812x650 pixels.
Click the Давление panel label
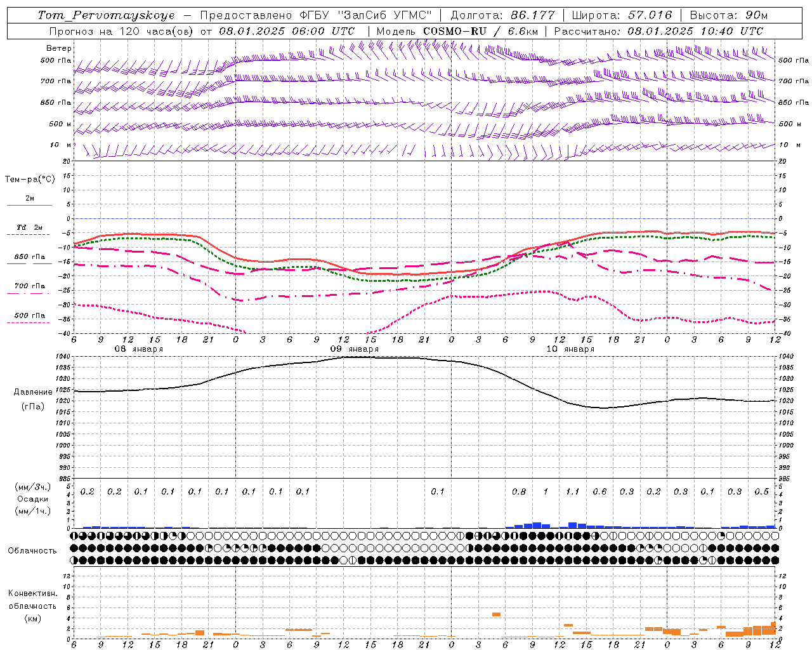tap(32, 392)
